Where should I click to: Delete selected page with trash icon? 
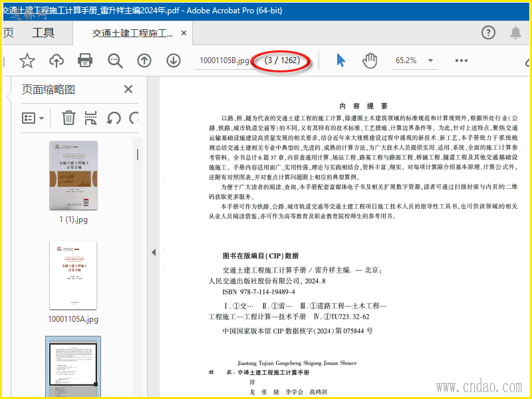point(68,118)
